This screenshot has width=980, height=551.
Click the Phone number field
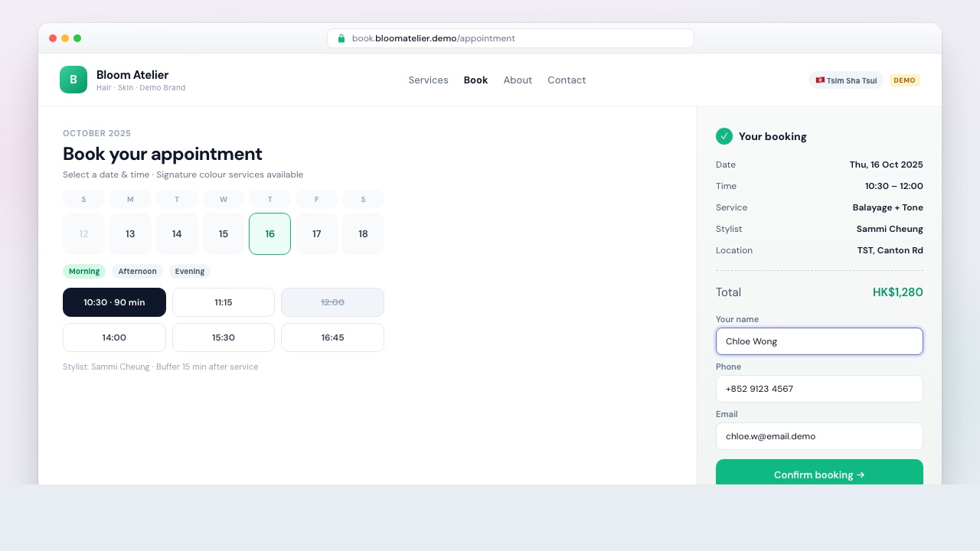[x=819, y=389]
